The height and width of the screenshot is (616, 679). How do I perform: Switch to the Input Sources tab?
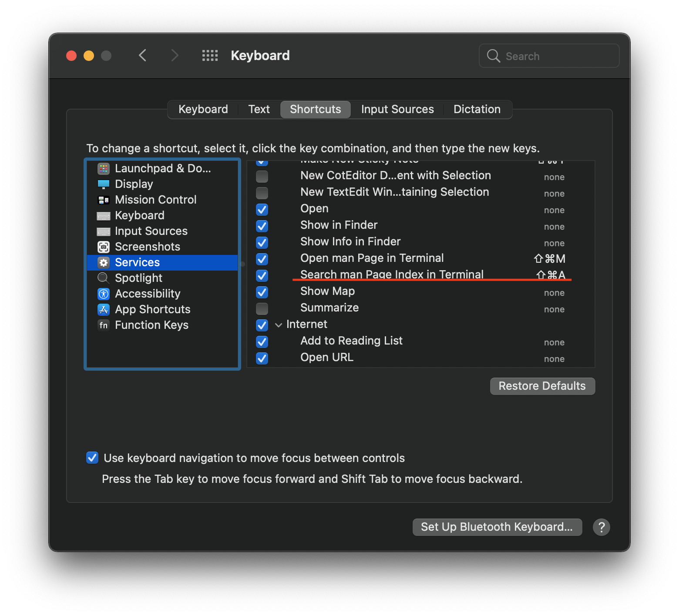click(397, 109)
